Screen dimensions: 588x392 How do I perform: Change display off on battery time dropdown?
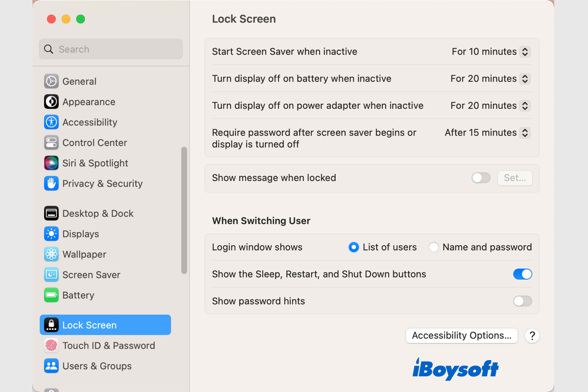(490, 78)
